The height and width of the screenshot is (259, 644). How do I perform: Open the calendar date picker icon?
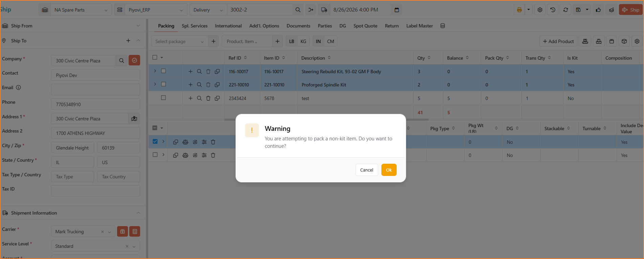(x=397, y=10)
